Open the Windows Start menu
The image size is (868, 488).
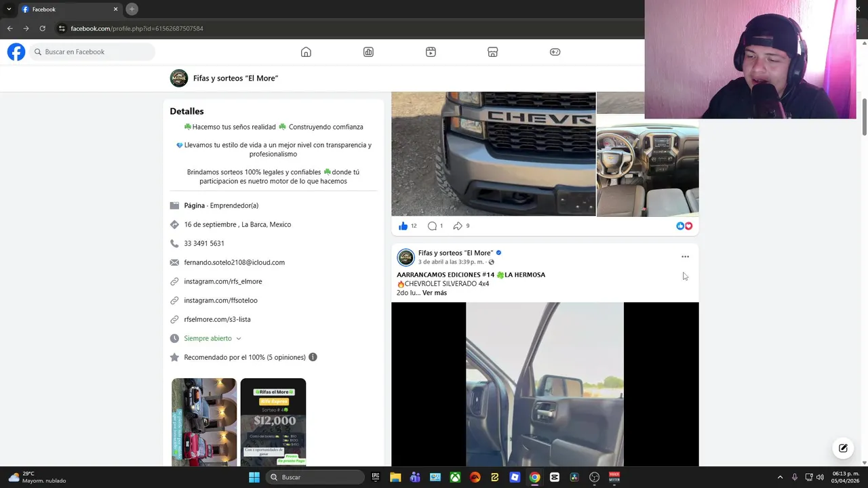[254, 477]
